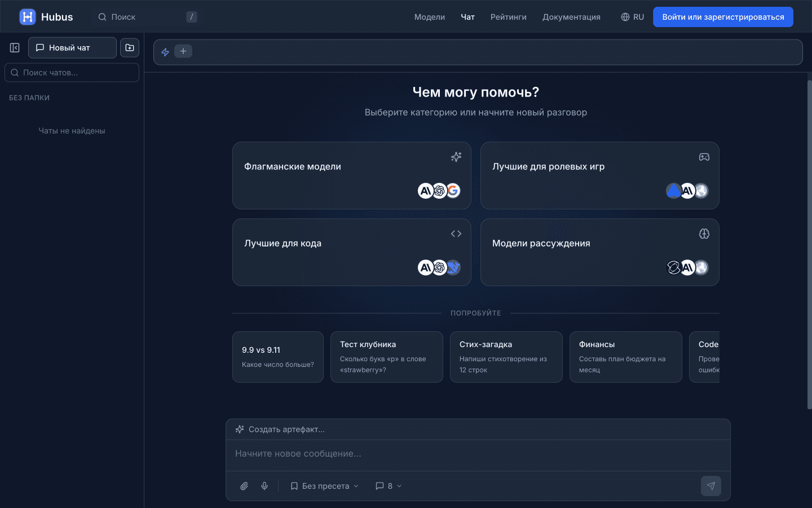Viewport: 812px width, 508px height.
Task: Add a model with the plus button
Action: pos(183,51)
